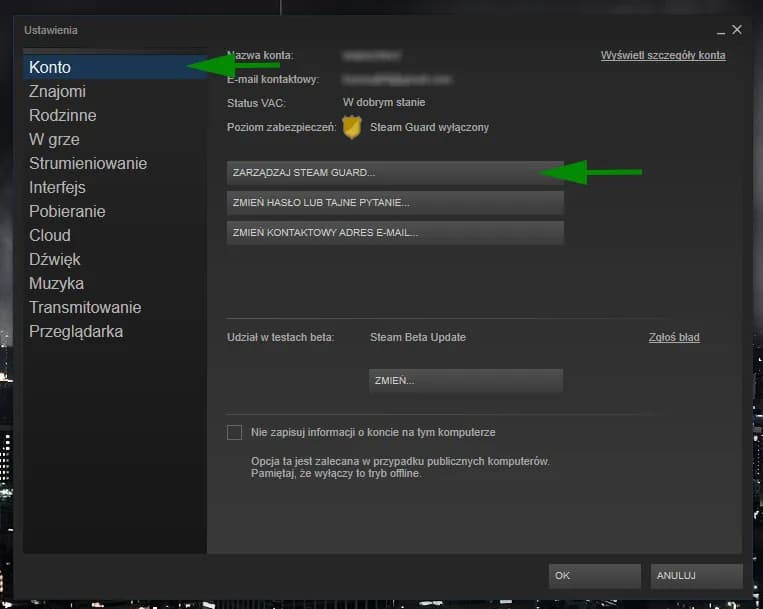Choose Cloud from the sidebar

[50, 235]
